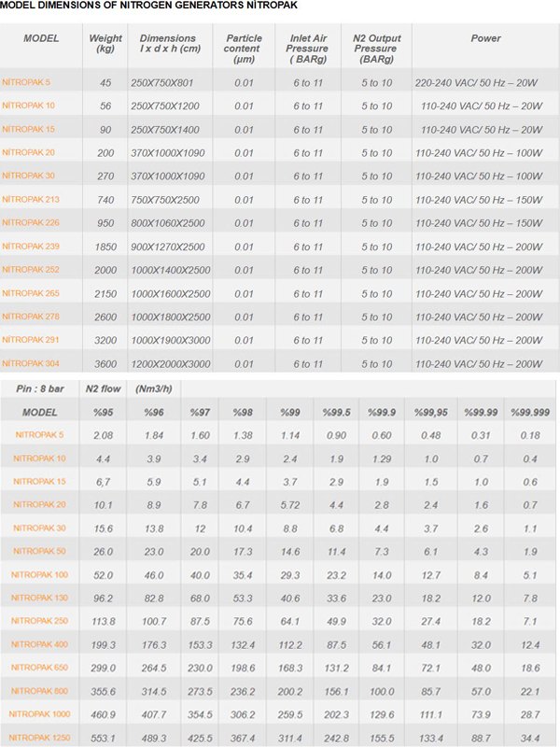This screenshot has width=560, height=747.
Task: Click the 'Weight (kg)' column header
Action: coord(105,43)
